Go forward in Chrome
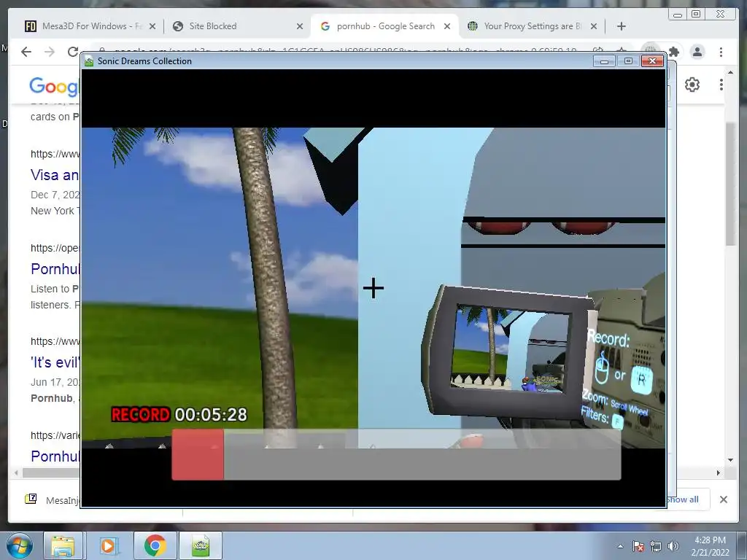The image size is (747, 560). (49, 52)
